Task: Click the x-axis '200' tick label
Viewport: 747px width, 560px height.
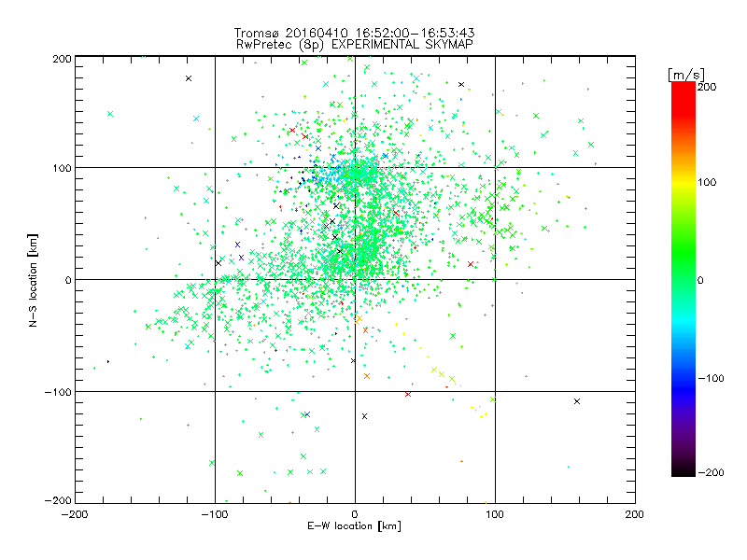Action: point(634,514)
